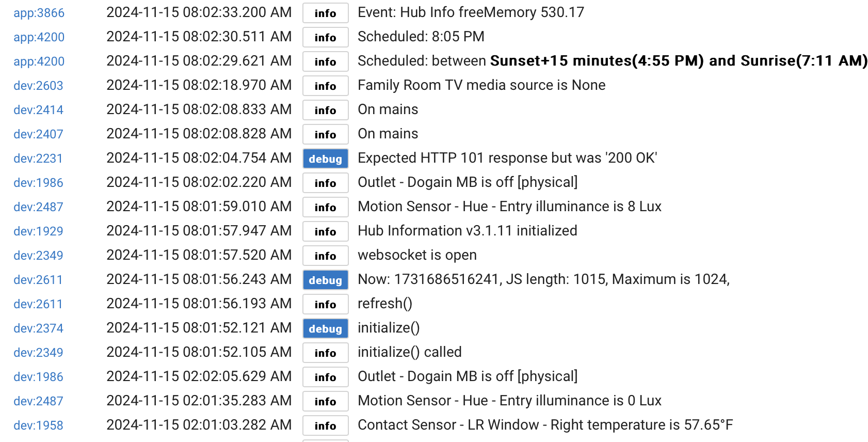This screenshot has width=868, height=442.
Task: Open dev:2603 Family Room TV source link
Action: [x=38, y=86]
